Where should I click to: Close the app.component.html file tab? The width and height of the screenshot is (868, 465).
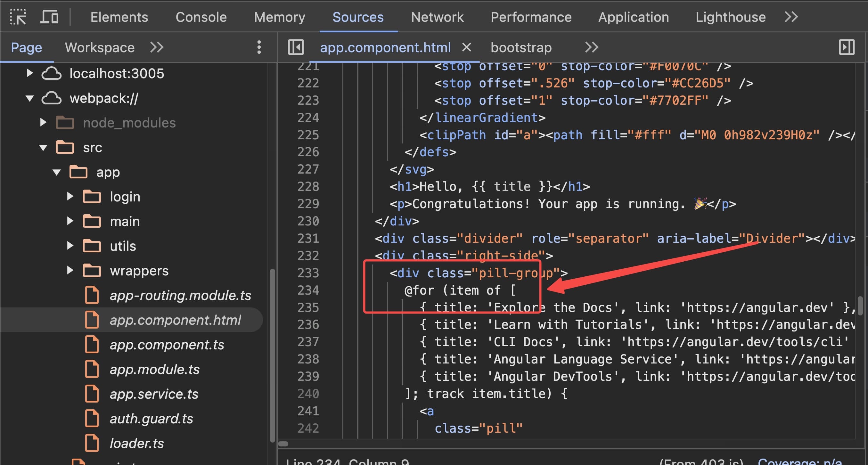click(x=467, y=47)
